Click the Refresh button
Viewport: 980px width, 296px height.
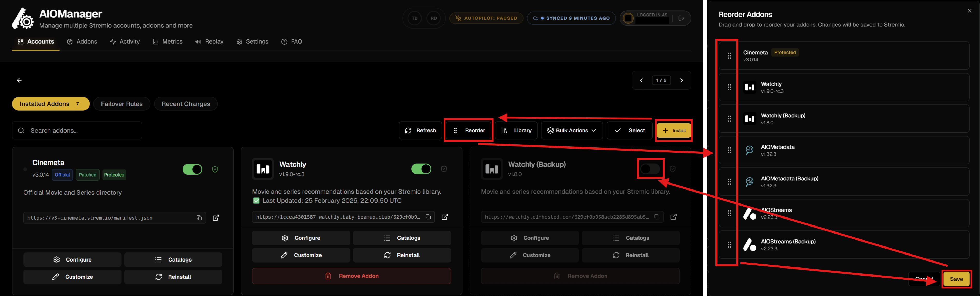click(x=420, y=131)
